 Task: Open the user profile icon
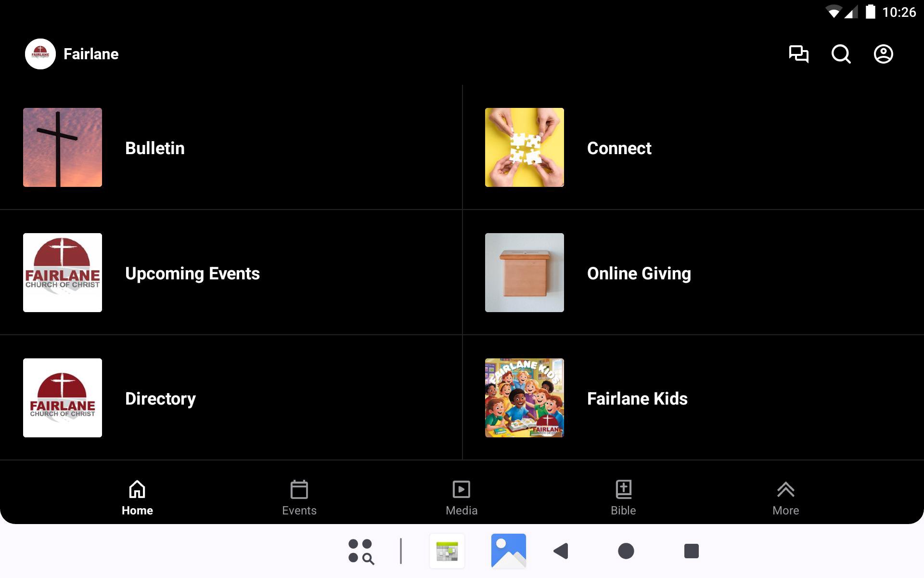(883, 54)
